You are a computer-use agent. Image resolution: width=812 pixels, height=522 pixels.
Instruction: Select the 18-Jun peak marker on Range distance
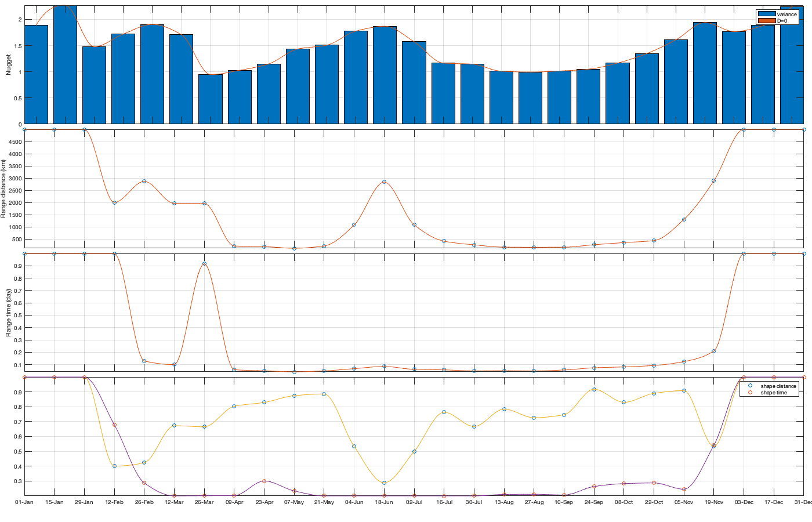384,182
